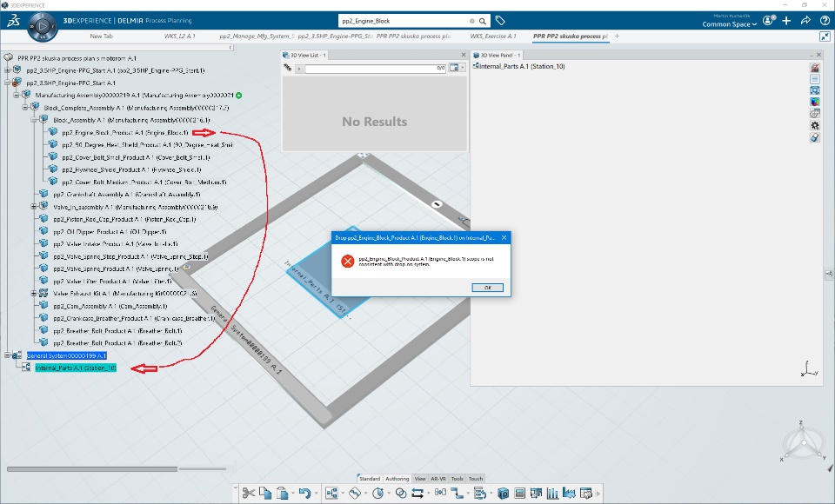The height and width of the screenshot is (504, 835).
Task: Click the compass play button
Action: (43, 25)
